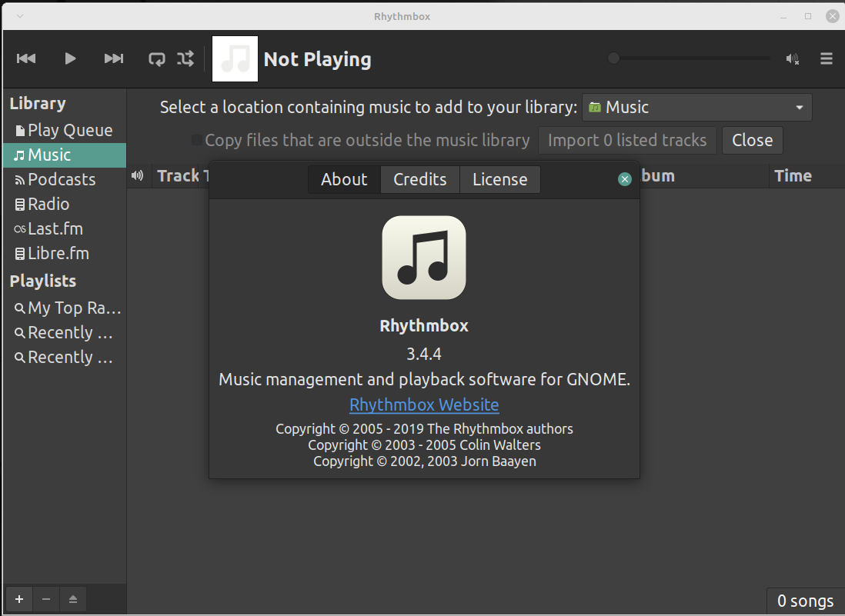Open the hamburger application menu
The height and width of the screenshot is (616, 845).
pos(826,58)
